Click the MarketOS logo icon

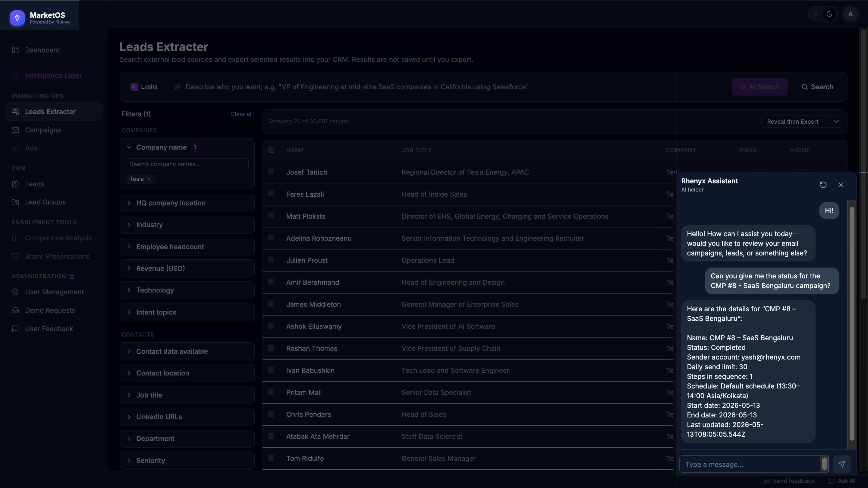coord(17,17)
